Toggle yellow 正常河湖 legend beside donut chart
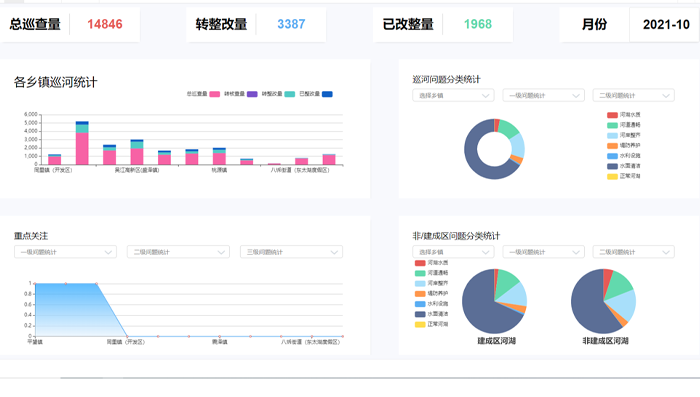 [x=624, y=176]
